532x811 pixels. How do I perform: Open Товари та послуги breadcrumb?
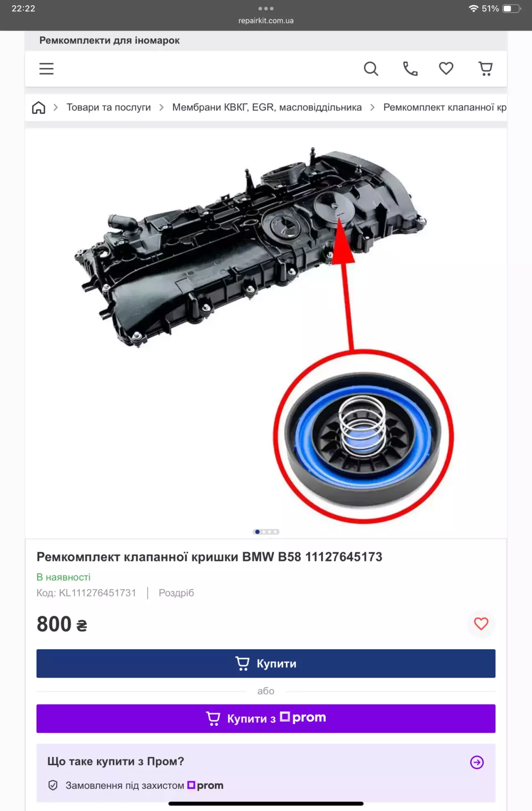pos(109,108)
